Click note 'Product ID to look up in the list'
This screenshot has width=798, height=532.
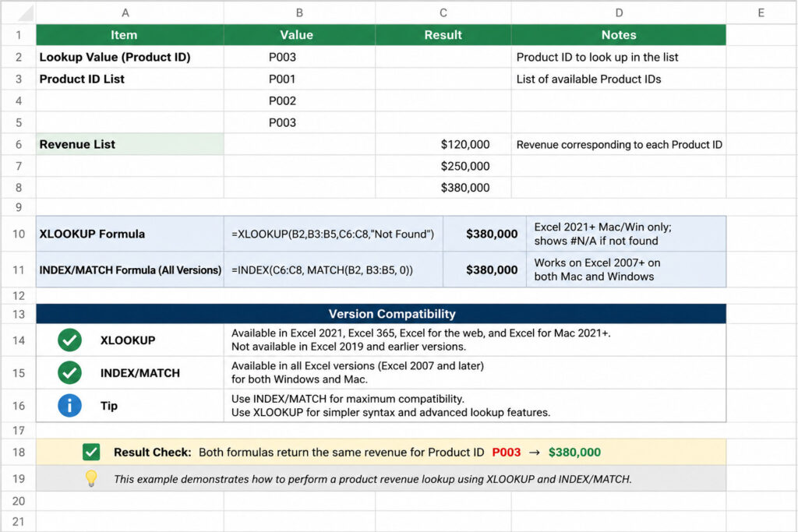[x=597, y=57]
